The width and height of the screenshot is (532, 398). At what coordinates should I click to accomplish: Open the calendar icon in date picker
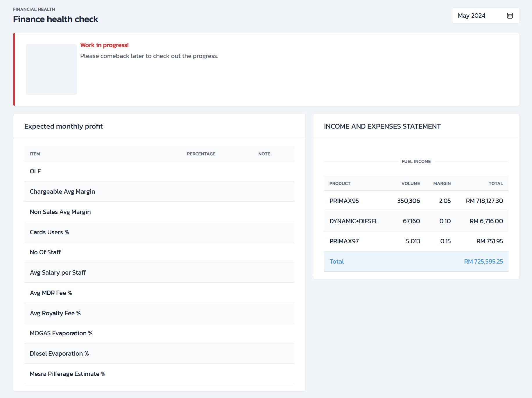coord(510,16)
